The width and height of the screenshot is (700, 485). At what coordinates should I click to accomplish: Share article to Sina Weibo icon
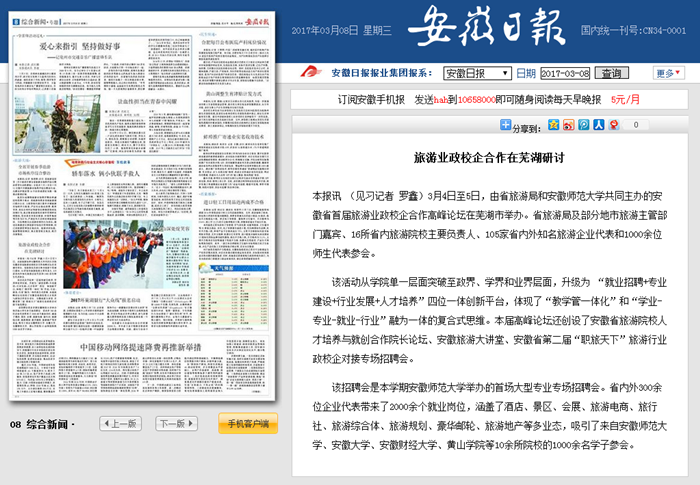tap(569, 125)
